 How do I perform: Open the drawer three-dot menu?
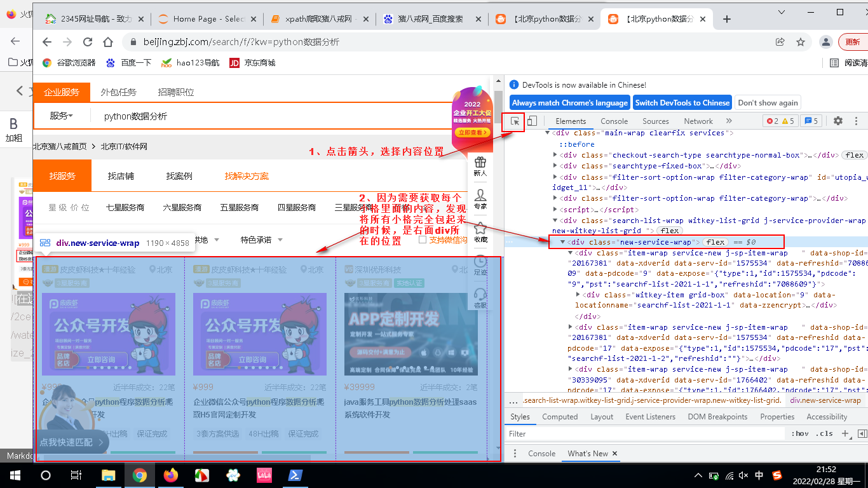click(515, 454)
